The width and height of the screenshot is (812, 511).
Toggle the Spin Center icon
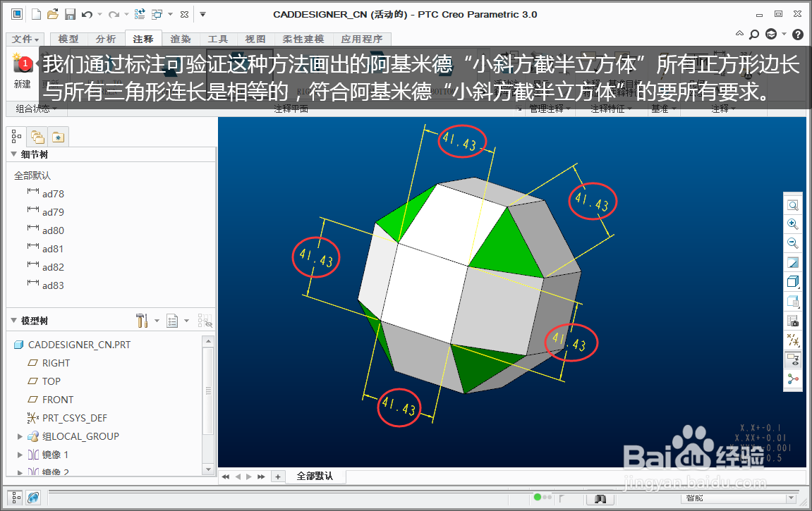(793, 379)
